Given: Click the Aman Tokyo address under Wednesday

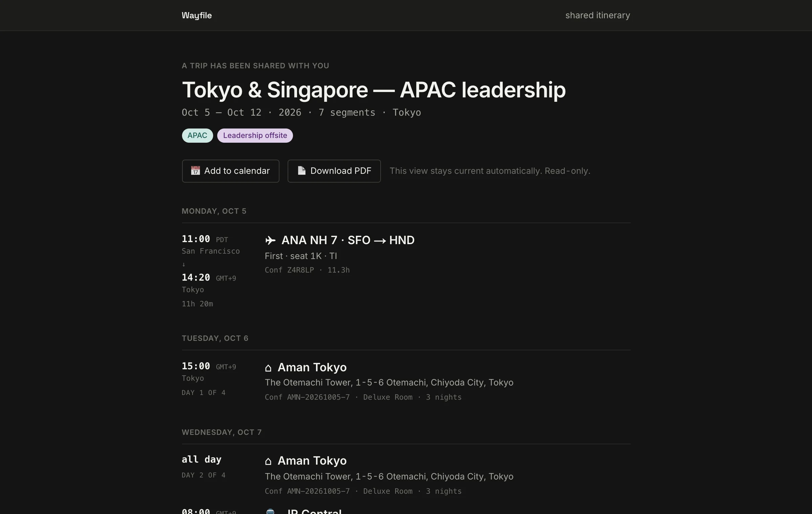Looking at the screenshot, I should coord(389,476).
